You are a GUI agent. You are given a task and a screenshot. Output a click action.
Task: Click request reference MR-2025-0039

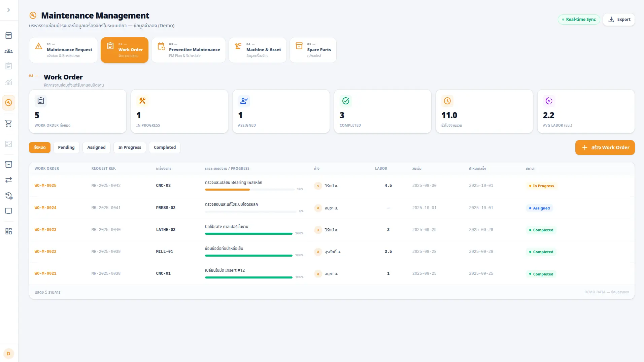106,252
